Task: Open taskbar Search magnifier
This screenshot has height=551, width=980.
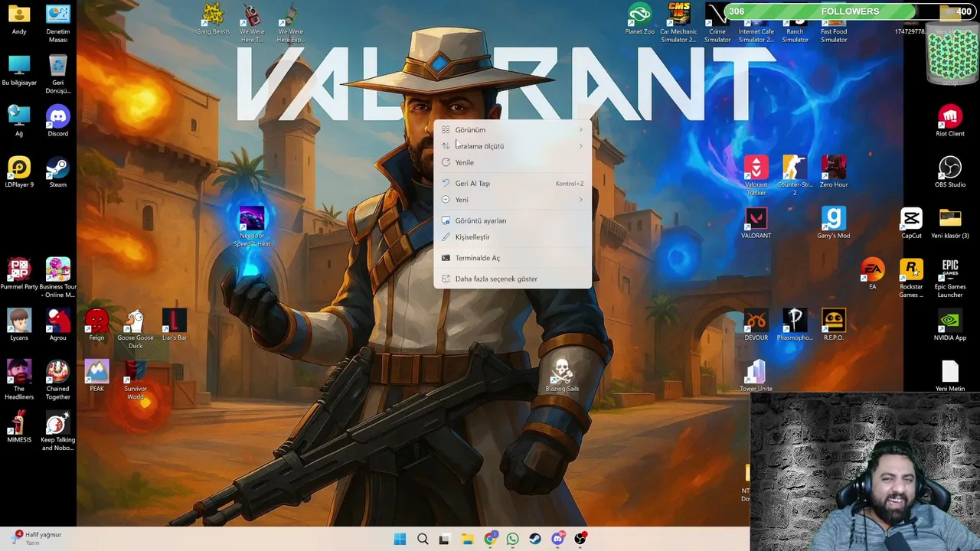Action: click(x=423, y=539)
